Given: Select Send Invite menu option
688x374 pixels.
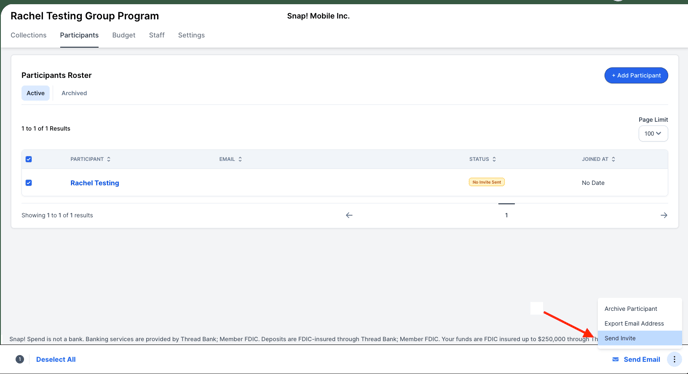Looking at the screenshot, I should coord(640,338).
